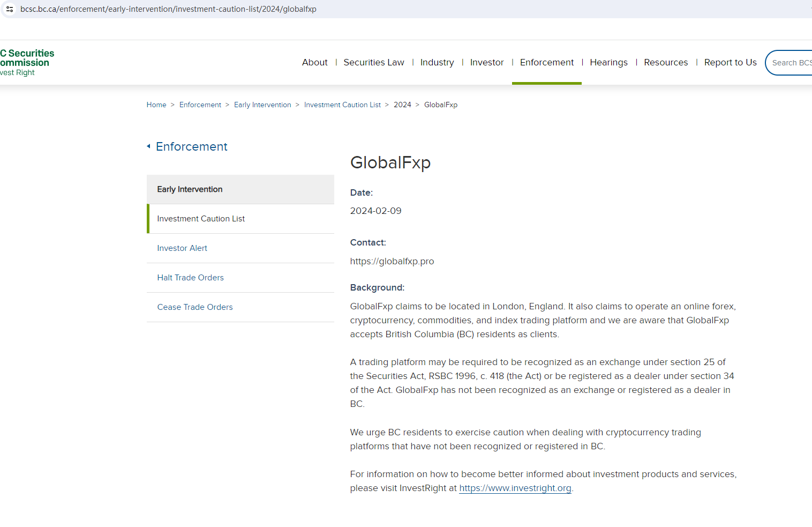Select Early Intervention in the sidebar
Viewport: 812px width, 527px height.
(x=240, y=189)
